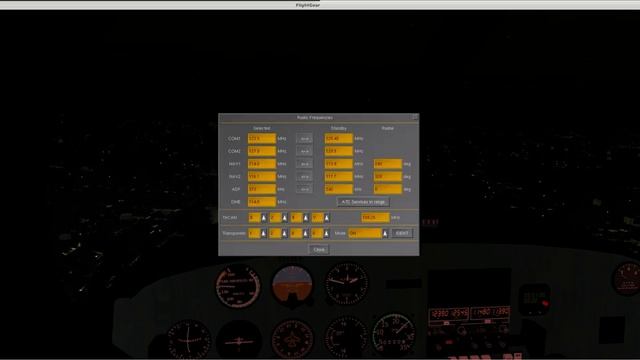The width and height of the screenshot is (640, 360).
Task: Click the ADF standby frequency field
Action: click(338, 189)
